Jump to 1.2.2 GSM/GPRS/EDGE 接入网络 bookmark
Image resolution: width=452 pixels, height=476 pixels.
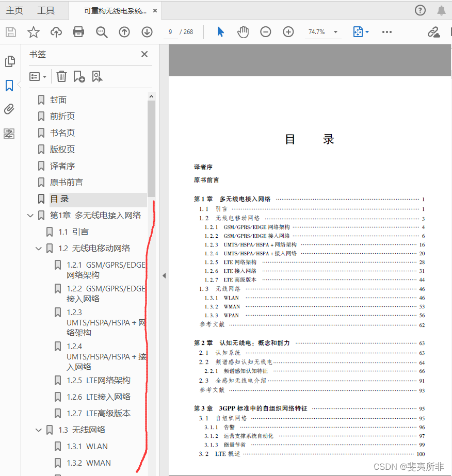coord(106,293)
